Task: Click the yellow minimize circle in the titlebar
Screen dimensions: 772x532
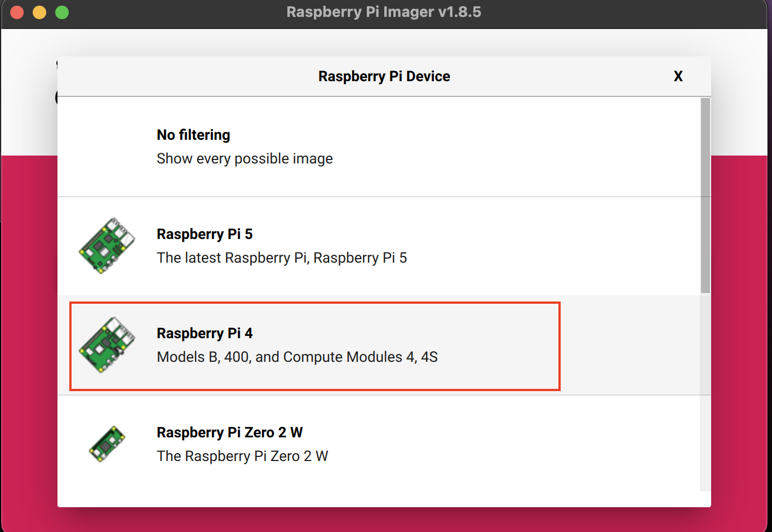Action: pos(39,12)
